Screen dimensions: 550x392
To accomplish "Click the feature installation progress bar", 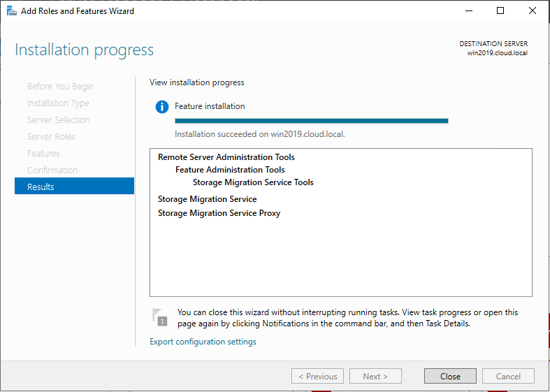I will coord(311,121).
